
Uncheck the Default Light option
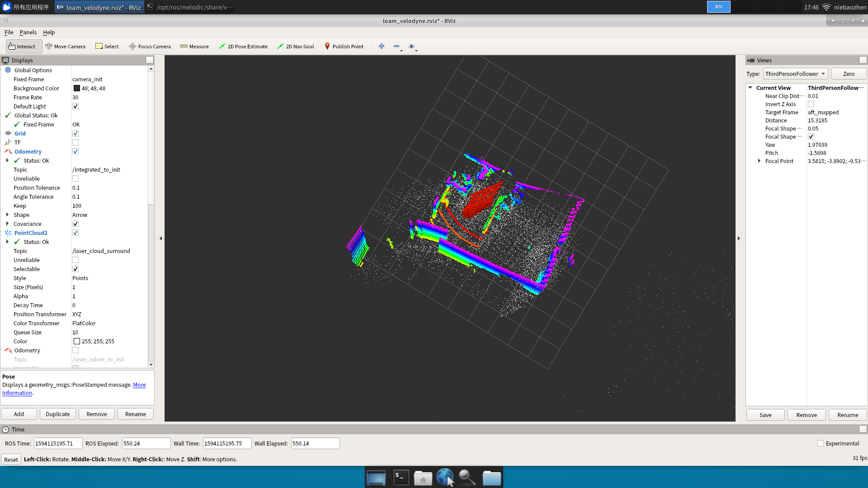point(75,106)
